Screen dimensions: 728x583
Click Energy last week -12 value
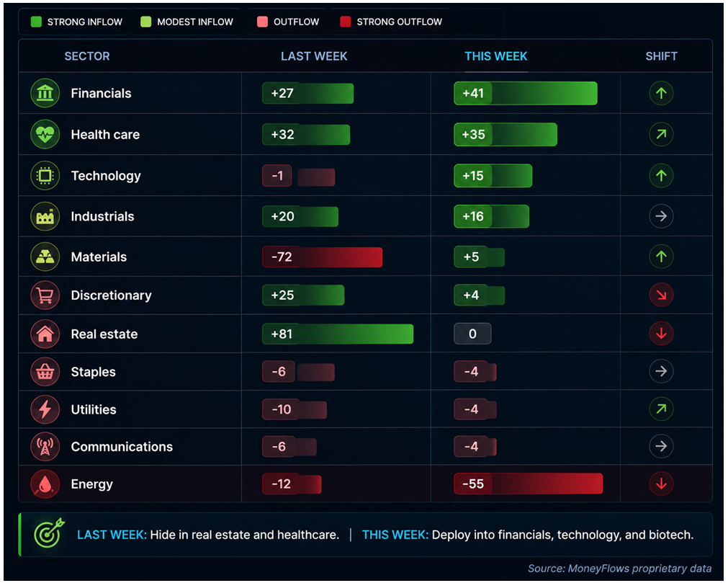(x=282, y=484)
